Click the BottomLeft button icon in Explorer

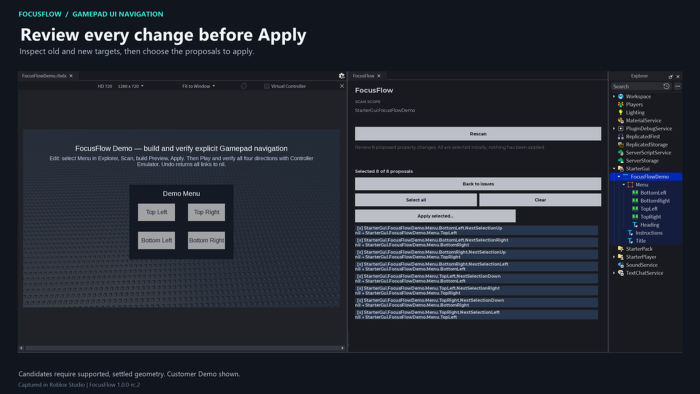635,193
